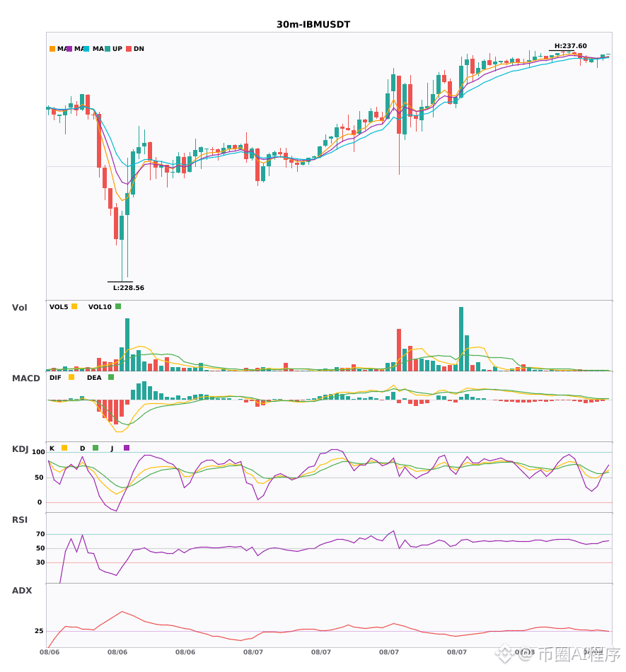Click the 70 axis label in RSI

40,534
